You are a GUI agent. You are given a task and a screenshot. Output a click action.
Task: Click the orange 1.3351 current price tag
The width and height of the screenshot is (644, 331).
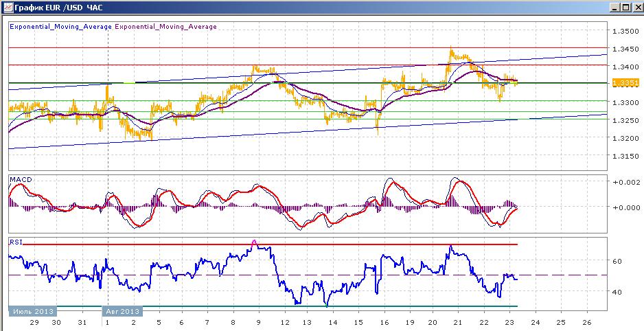(x=625, y=83)
